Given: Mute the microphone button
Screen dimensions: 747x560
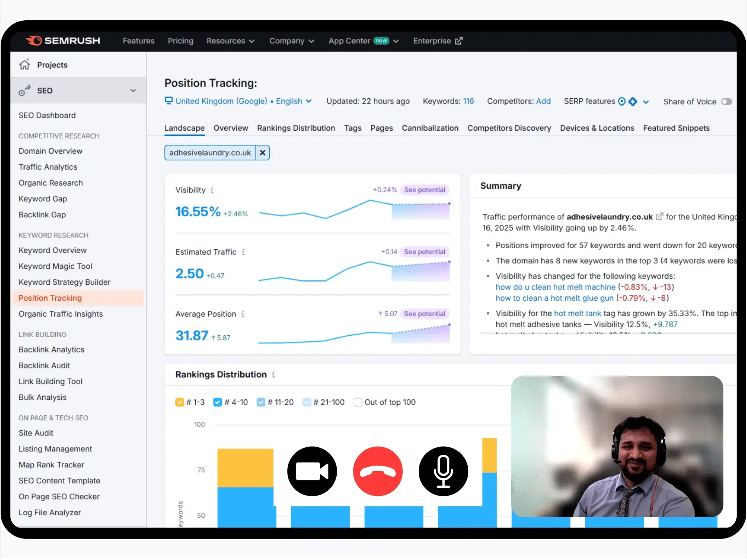Looking at the screenshot, I should point(443,471).
